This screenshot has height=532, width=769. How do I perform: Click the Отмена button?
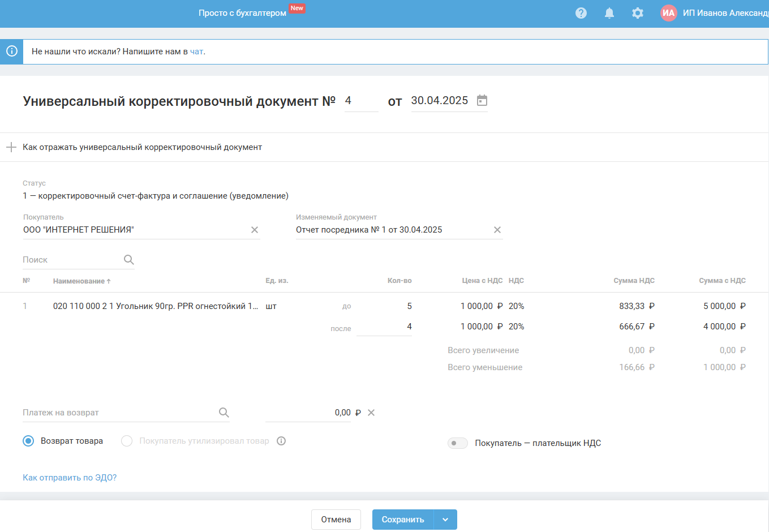click(336, 520)
